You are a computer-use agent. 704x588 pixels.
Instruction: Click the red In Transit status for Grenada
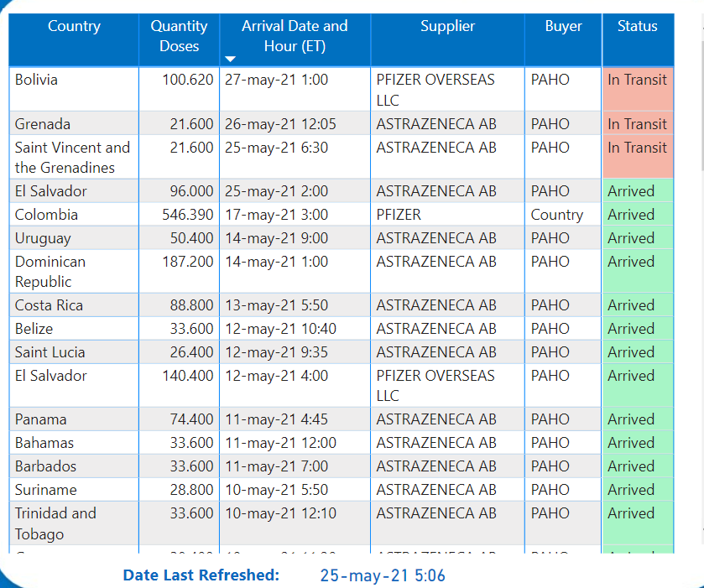click(637, 124)
